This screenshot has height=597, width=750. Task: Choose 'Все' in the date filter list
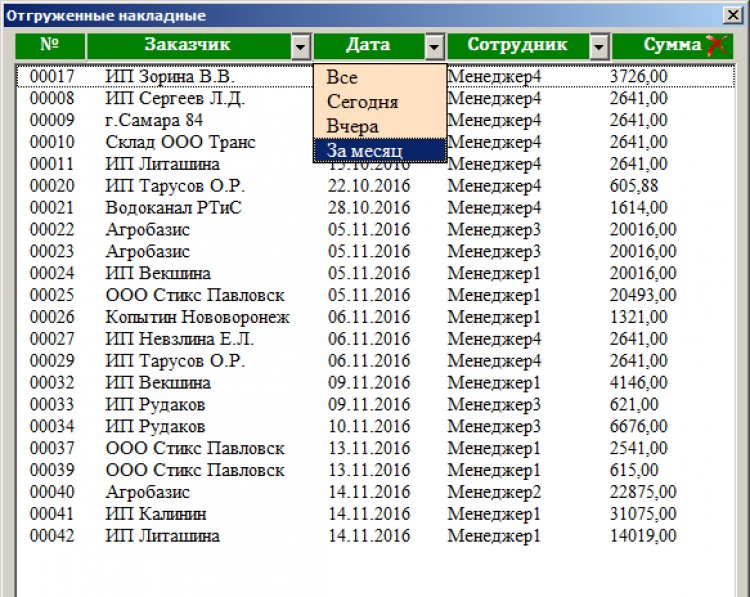click(380, 77)
